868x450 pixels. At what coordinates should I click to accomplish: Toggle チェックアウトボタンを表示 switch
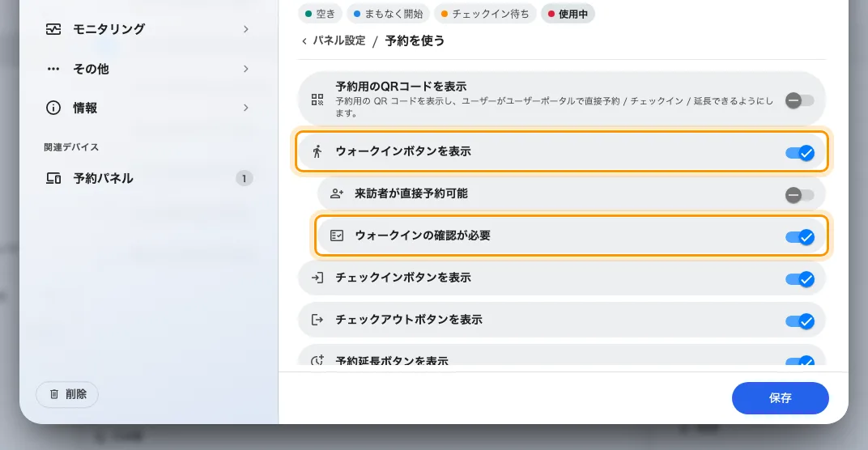point(800,321)
